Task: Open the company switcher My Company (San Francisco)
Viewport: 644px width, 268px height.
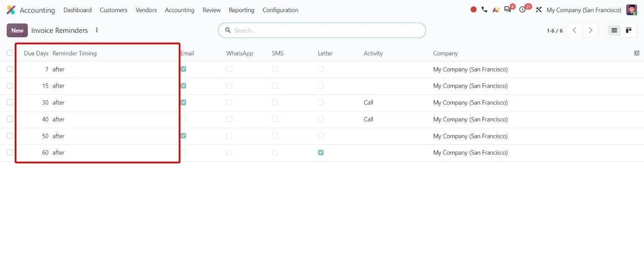Action: click(x=584, y=10)
